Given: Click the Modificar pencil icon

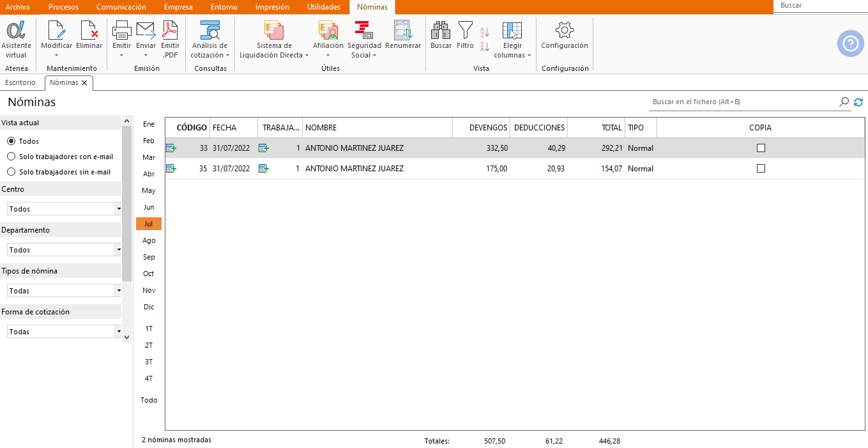Looking at the screenshot, I should click(57, 30).
